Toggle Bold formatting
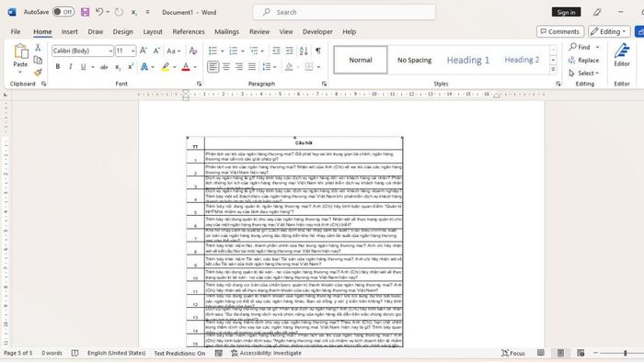 point(58,67)
